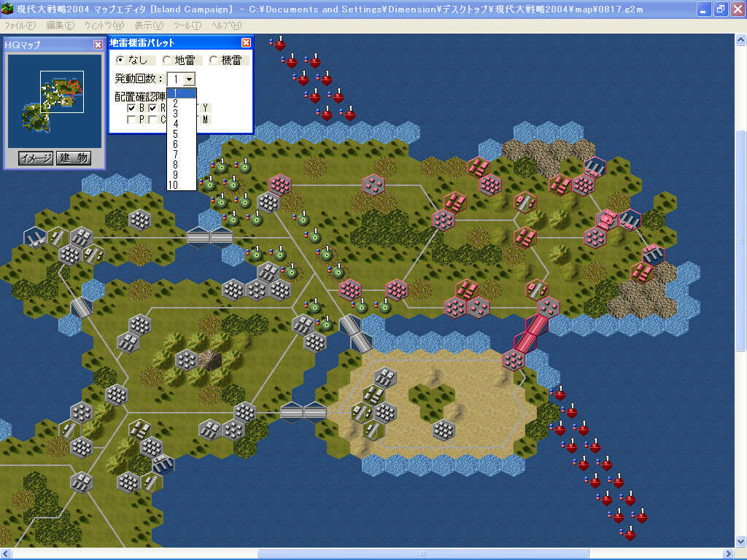Collapse the 発動回数 dropdown arrow
The height and width of the screenshot is (560, 747).
(189, 79)
